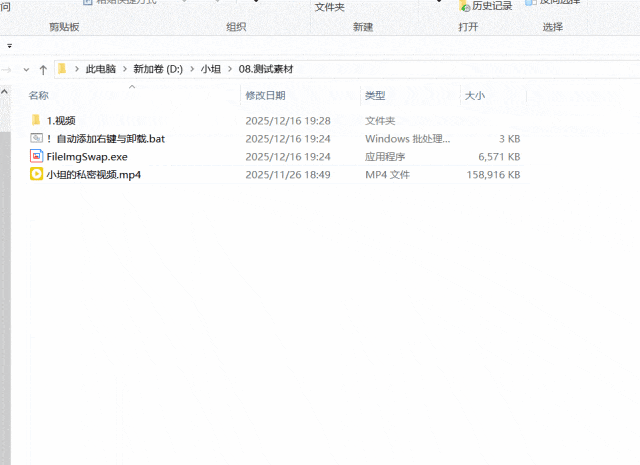Click the folder icon in address bar
Image resolution: width=640 pixels, height=465 pixels.
pyautogui.click(x=62, y=69)
